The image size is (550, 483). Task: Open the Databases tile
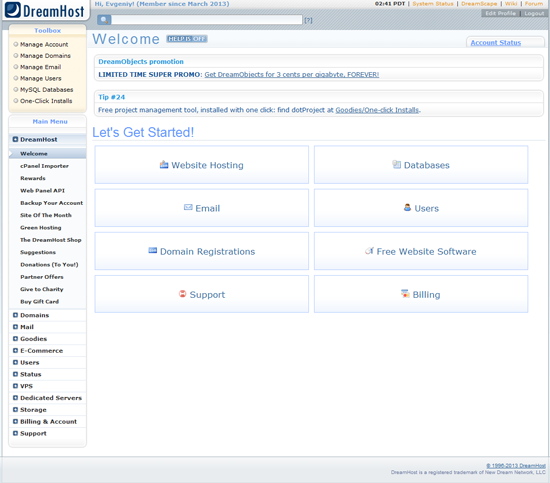point(421,165)
